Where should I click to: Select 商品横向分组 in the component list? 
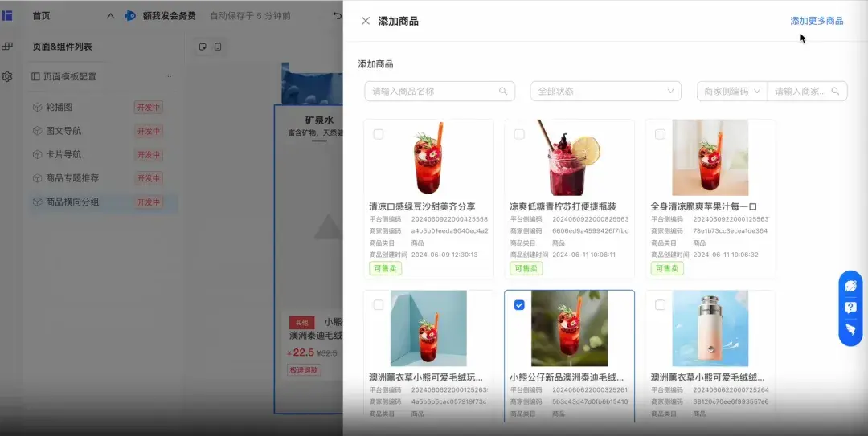click(x=104, y=202)
